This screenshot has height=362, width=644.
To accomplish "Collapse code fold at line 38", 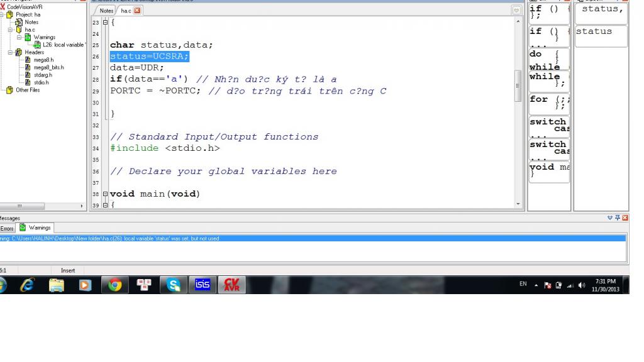I will tap(105, 194).
